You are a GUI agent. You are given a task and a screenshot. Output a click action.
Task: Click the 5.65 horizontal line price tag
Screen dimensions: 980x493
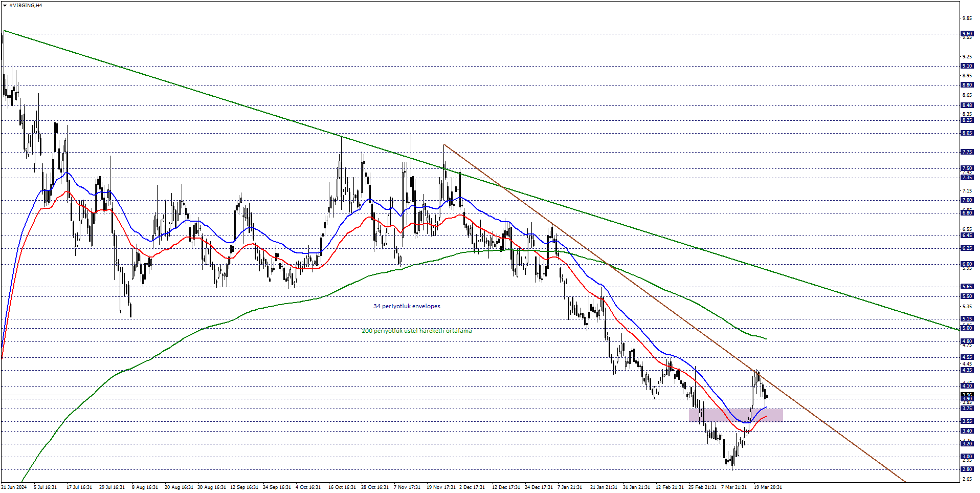click(967, 287)
